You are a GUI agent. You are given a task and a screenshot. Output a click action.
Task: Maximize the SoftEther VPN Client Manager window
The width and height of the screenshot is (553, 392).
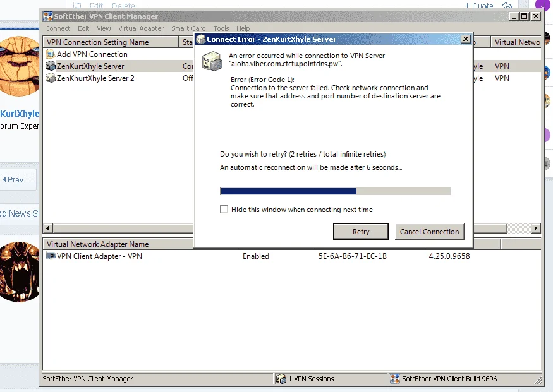coord(525,16)
